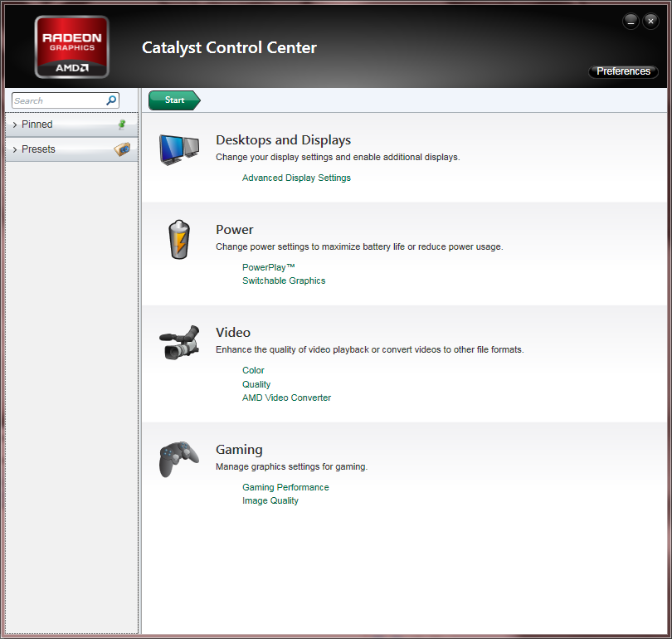Select the Gaming heading
Screen dimensions: 672x639
[x=239, y=450]
